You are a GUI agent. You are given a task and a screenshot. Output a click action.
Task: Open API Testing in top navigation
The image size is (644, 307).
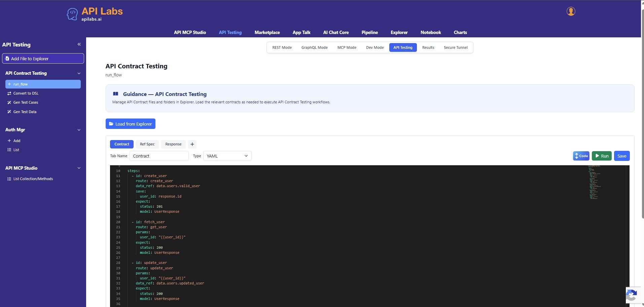coord(230,32)
